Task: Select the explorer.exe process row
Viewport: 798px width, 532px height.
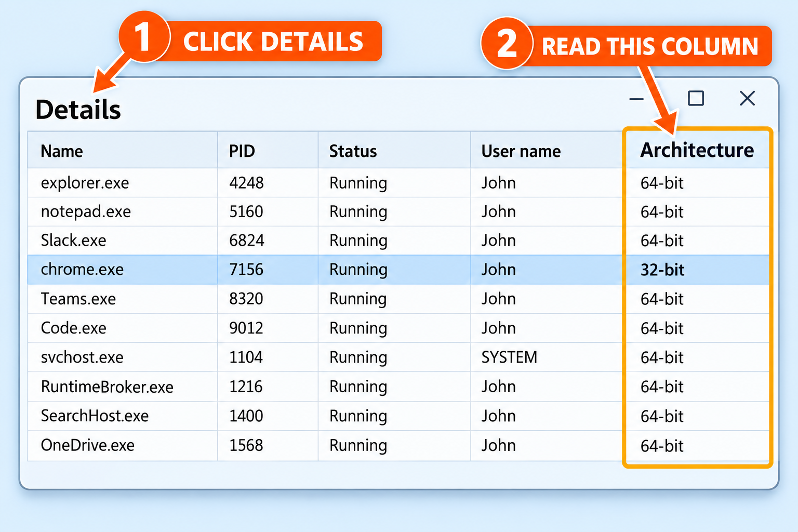Action: pyautogui.click(x=398, y=183)
